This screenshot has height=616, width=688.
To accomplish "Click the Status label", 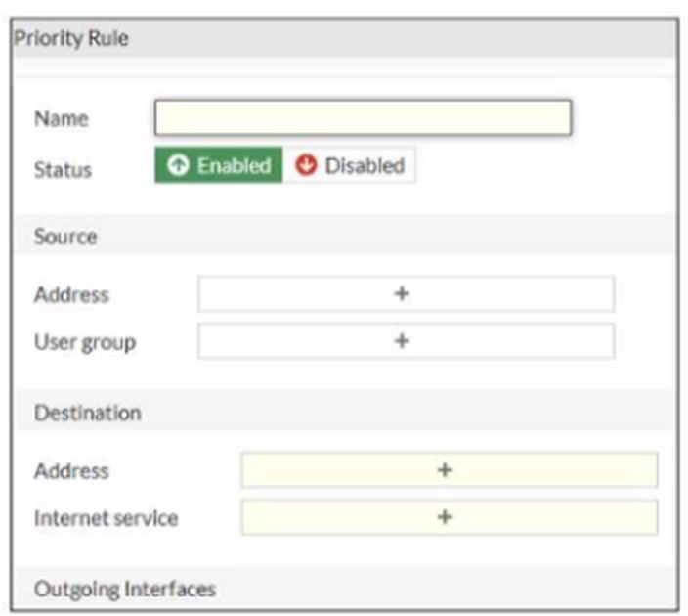I will pyautogui.click(x=64, y=170).
